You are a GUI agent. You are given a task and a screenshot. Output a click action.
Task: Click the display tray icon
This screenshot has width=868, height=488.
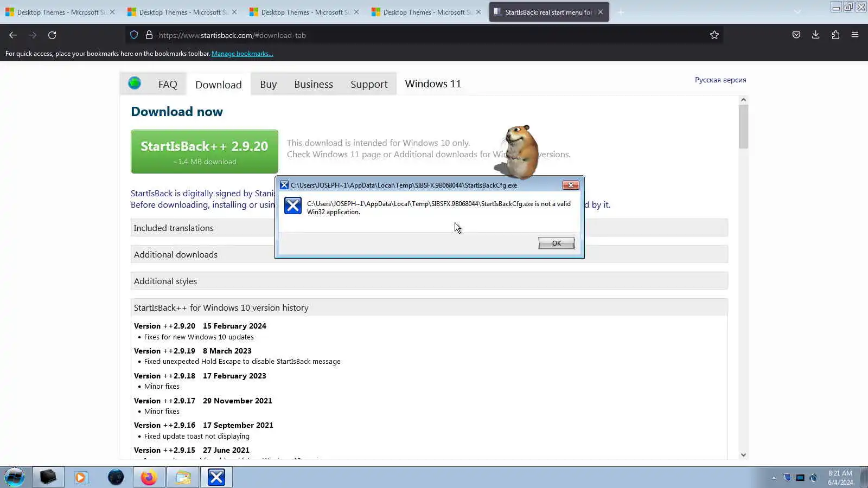pos(800,478)
